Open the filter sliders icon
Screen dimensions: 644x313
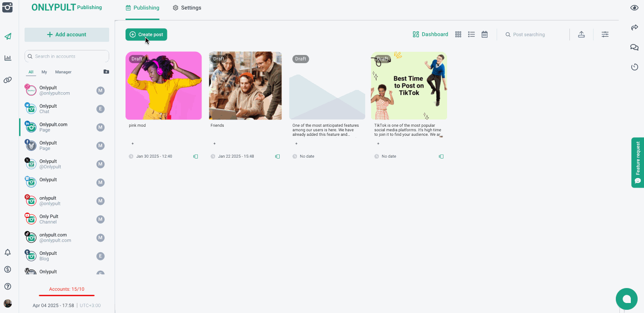[x=605, y=35]
